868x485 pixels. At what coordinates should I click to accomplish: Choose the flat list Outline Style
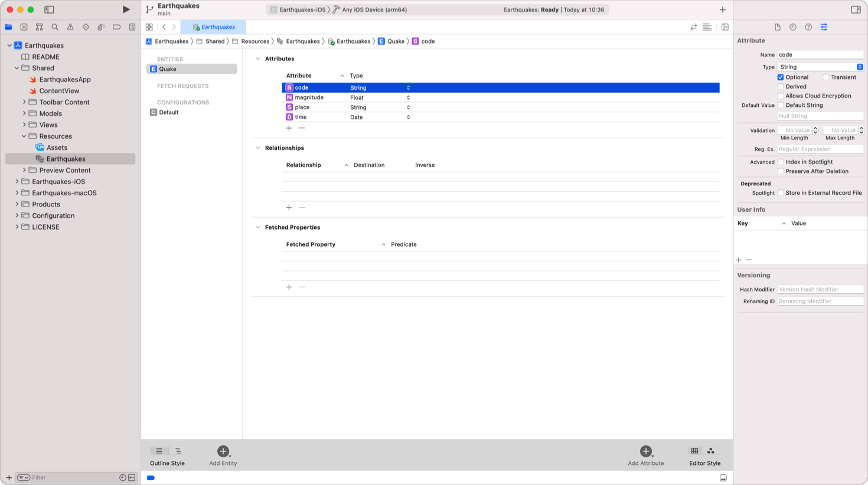159,451
